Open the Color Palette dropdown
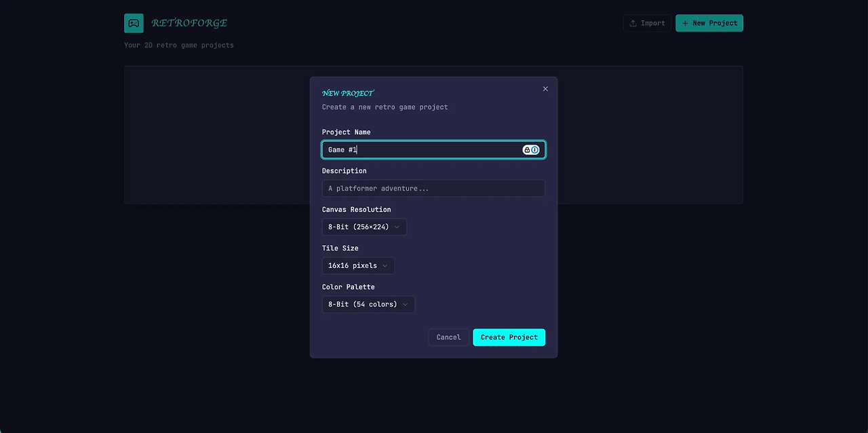 point(368,305)
